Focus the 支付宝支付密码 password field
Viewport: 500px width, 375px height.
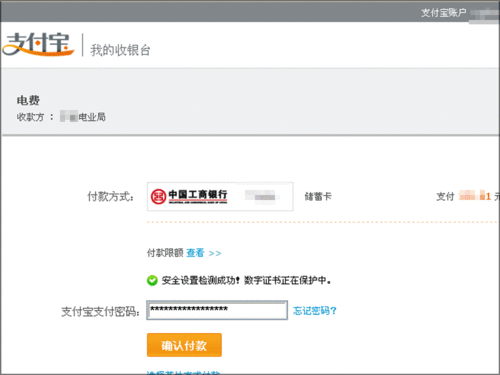coord(217,310)
